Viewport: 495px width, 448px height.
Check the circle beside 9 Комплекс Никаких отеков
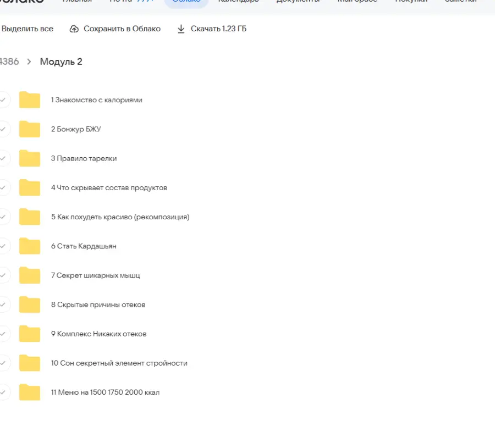[x=3, y=334]
